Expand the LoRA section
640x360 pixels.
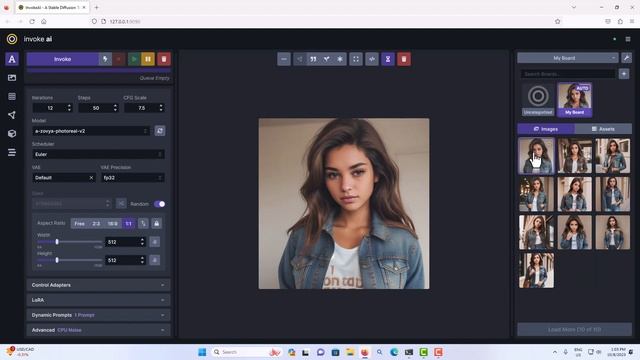[98, 300]
